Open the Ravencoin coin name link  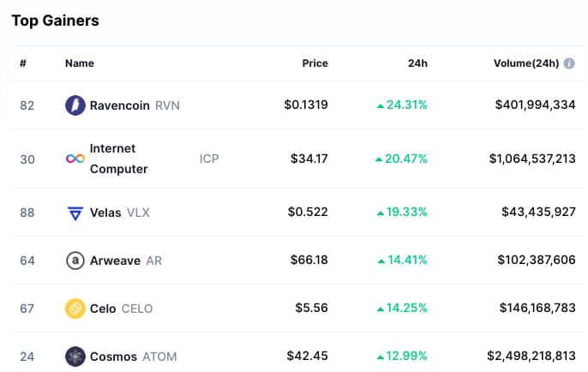(x=119, y=105)
